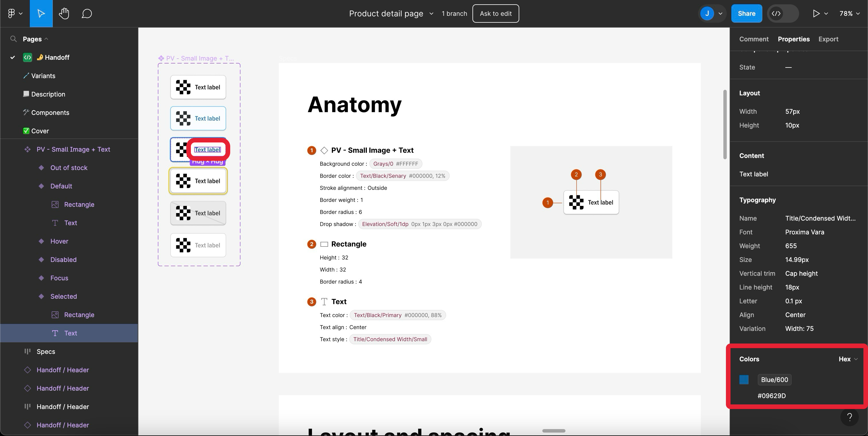Screen dimensions: 868x436
Task: Select the Comment tool
Action: tap(87, 13)
